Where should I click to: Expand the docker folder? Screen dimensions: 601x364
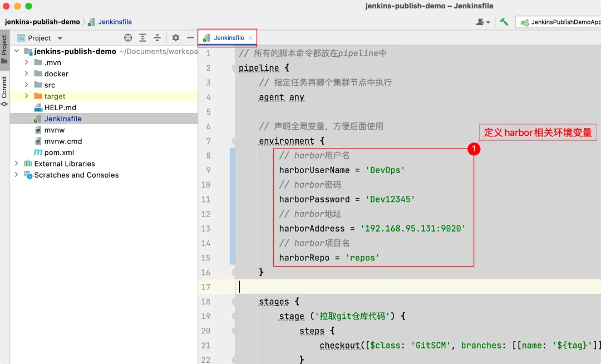click(x=27, y=73)
